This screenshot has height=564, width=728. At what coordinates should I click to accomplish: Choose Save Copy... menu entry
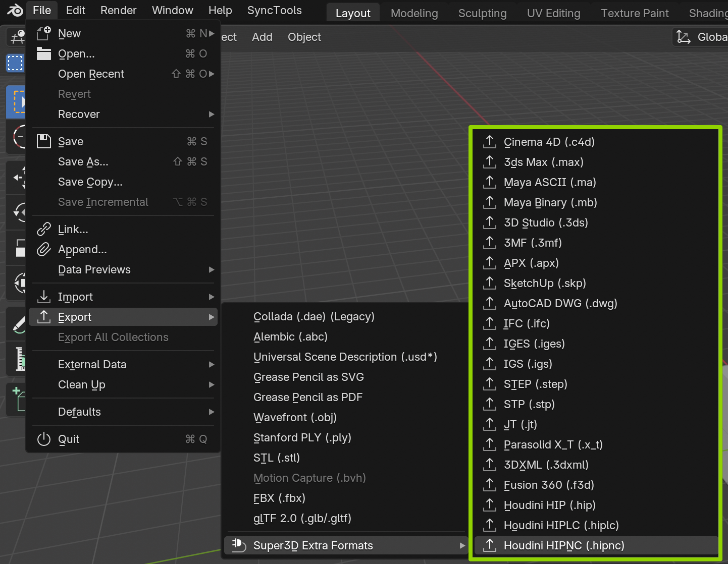(123, 182)
